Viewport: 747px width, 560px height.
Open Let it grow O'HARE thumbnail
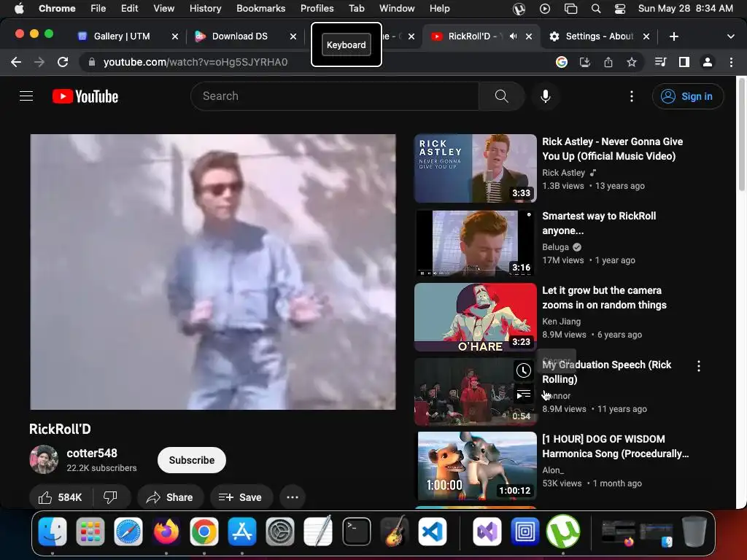[x=476, y=317]
